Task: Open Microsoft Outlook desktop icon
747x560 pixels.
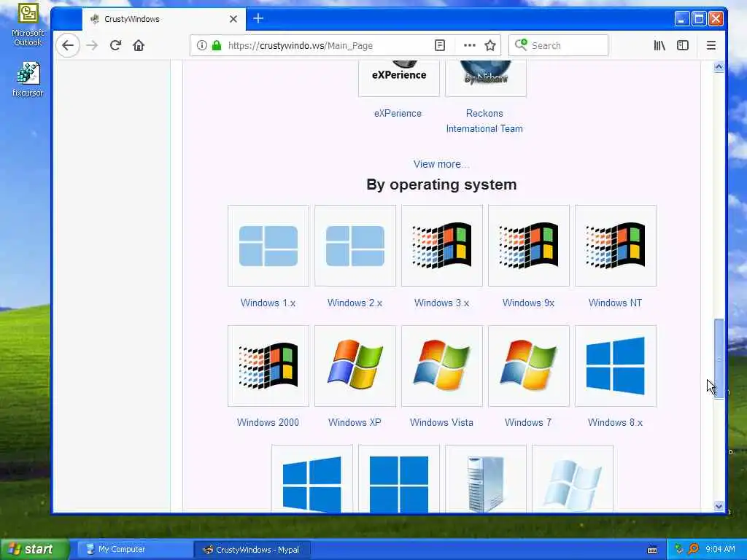Action: click(28, 25)
